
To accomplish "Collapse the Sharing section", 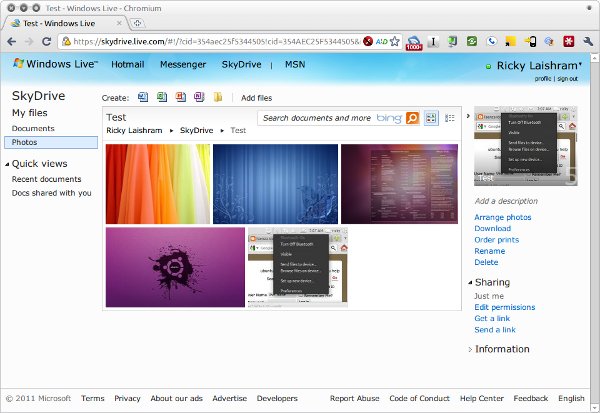I will click(x=470, y=283).
